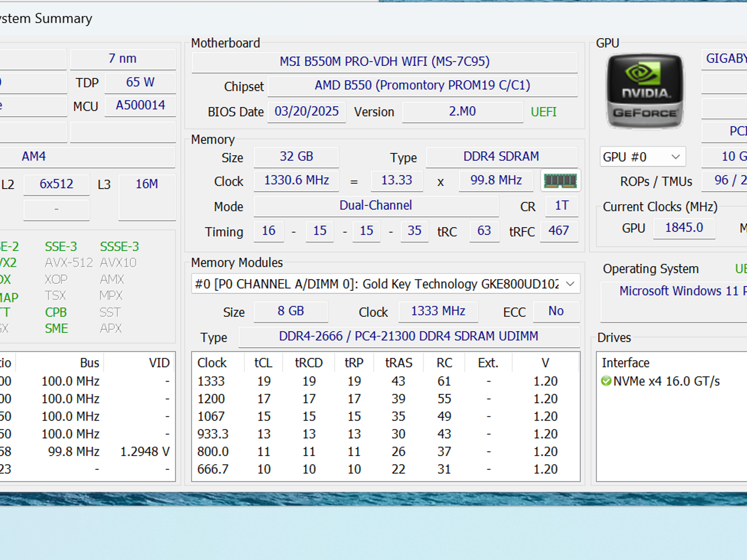Click command rate 1T value

tap(562, 206)
